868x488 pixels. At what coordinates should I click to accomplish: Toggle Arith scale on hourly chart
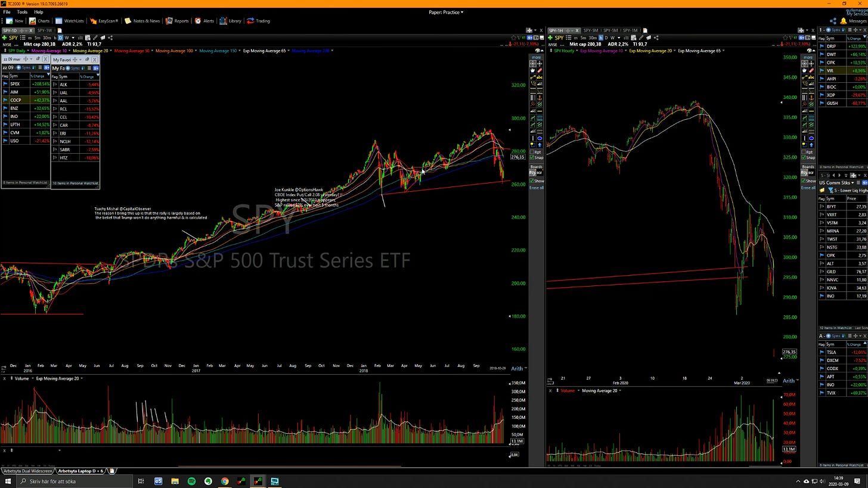[x=788, y=380]
